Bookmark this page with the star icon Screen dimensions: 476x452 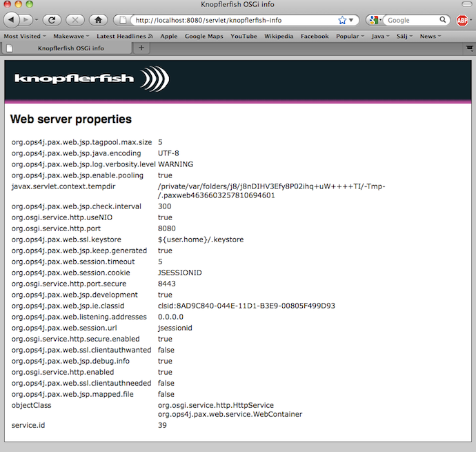click(x=342, y=20)
